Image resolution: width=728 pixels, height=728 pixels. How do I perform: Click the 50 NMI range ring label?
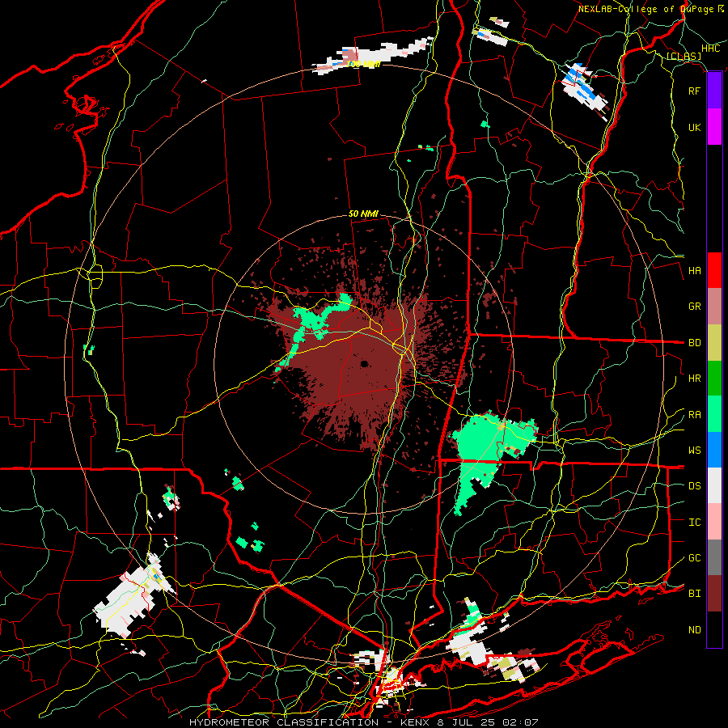point(363,214)
